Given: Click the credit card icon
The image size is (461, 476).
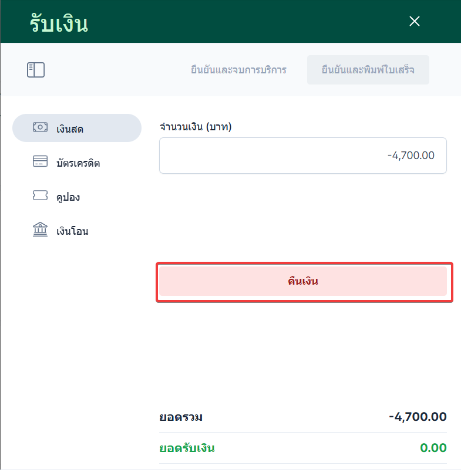Looking at the screenshot, I should 40,162.
